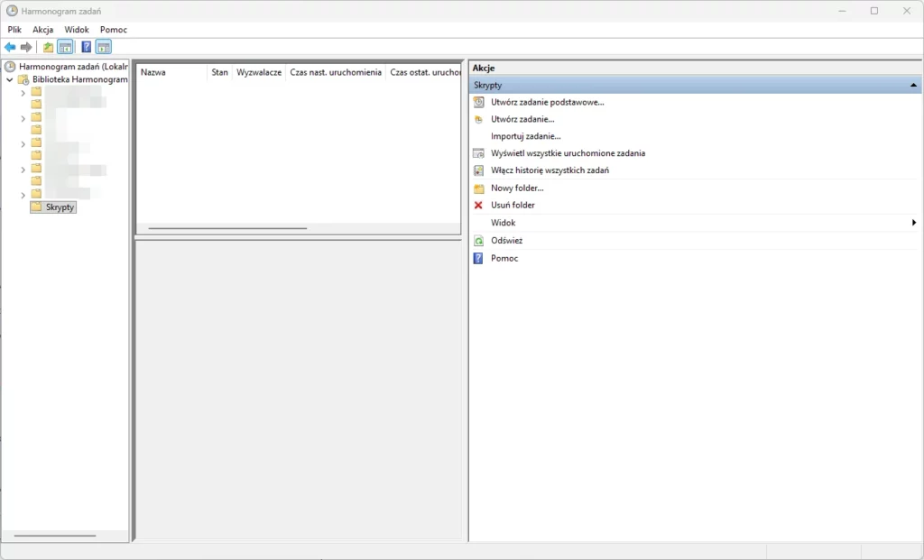Click the Harmonogram zadań title bar clock icon
This screenshot has width=924, height=560.
point(11,11)
